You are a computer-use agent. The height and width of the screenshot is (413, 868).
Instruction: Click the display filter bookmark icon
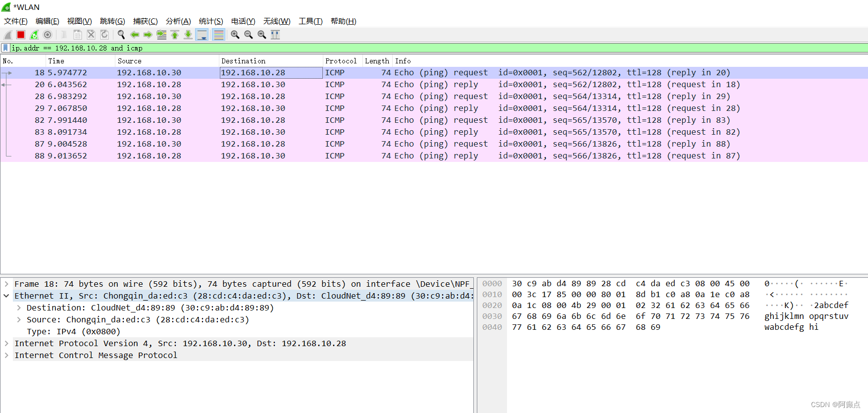5,48
